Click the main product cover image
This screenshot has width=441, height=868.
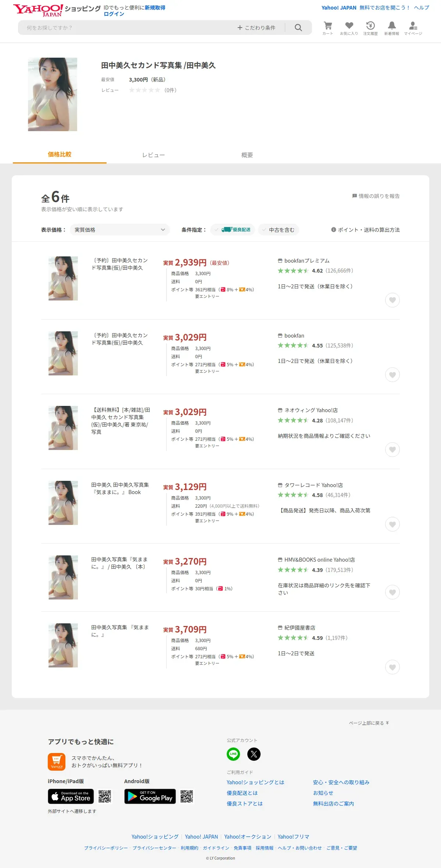click(x=53, y=94)
